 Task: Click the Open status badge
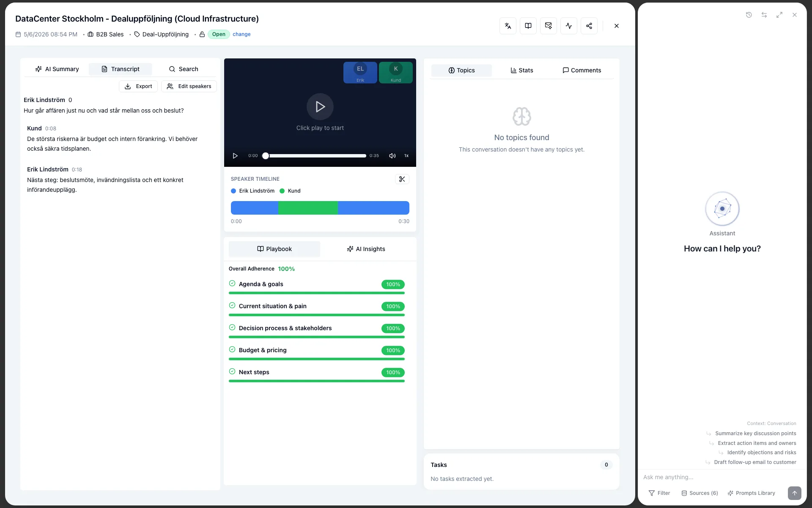point(219,34)
